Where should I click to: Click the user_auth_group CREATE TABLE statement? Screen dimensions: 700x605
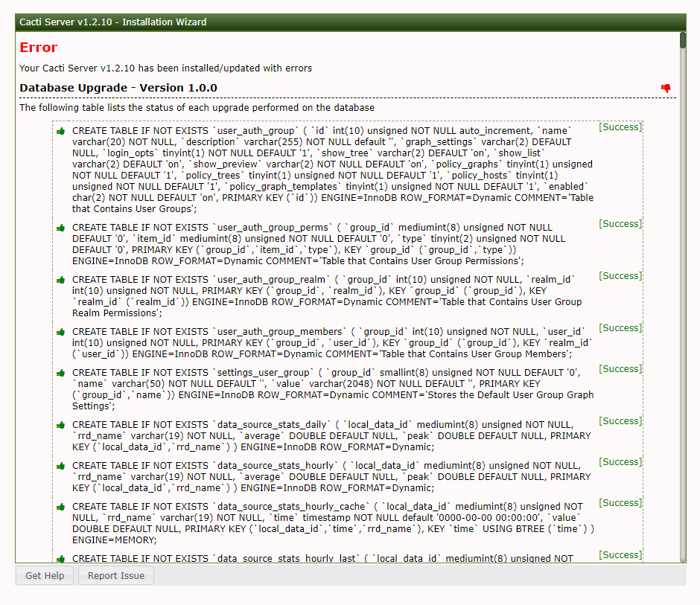pyautogui.click(x=333, y=170)
